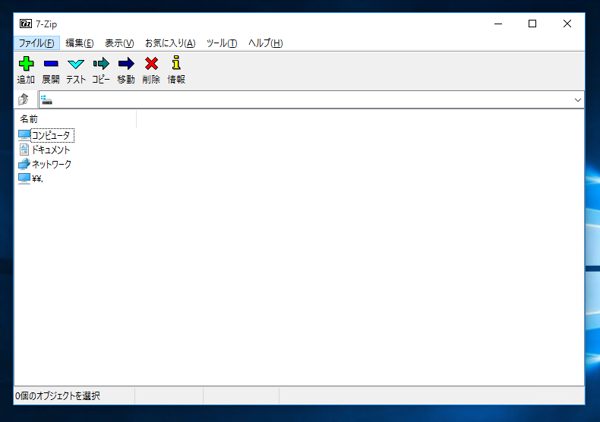This screenshot has height=422, width=600.
Task: Close the 7-Zip window
Action: point(567,24)
